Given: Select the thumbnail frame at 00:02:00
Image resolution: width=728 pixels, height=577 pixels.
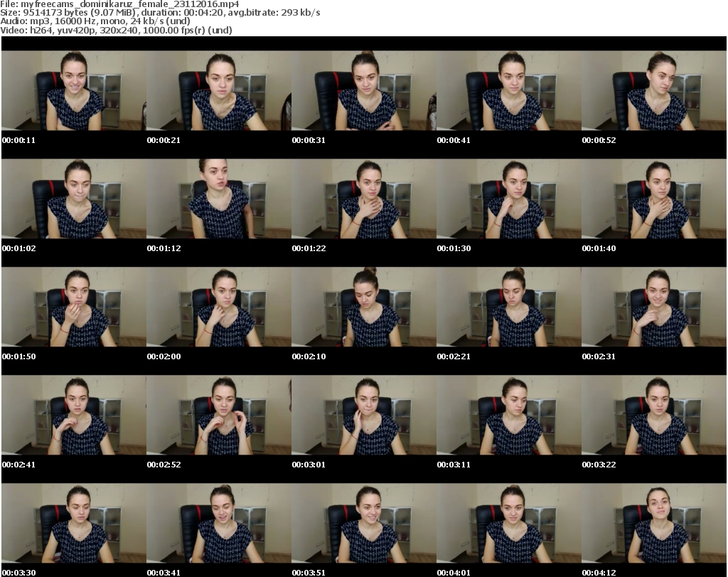Looking at the screenshot, I should 219,307.
